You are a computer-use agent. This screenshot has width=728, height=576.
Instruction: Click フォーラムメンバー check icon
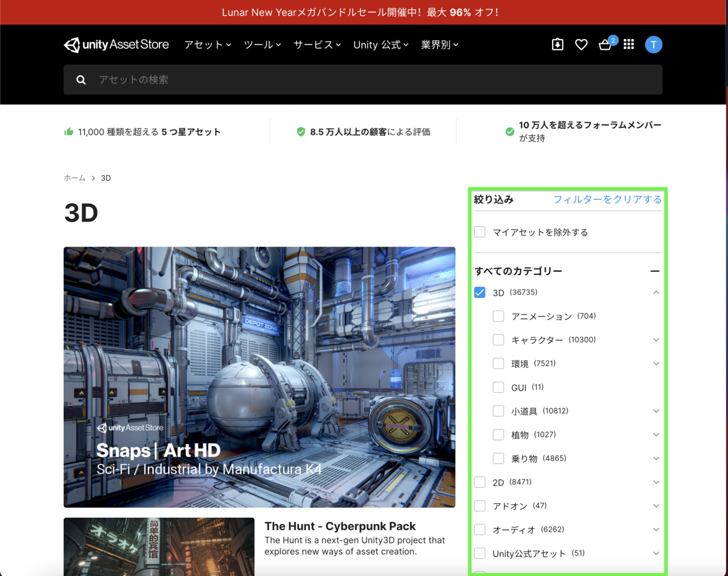510,131
